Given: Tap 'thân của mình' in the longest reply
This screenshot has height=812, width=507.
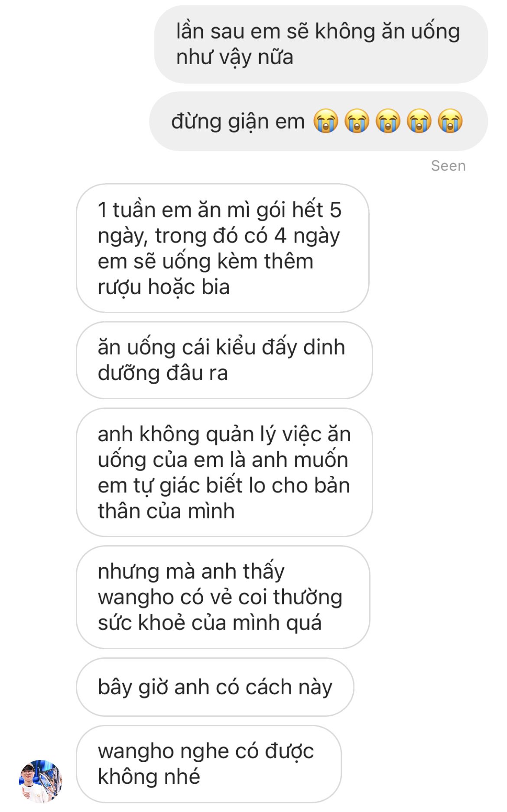Looking at the screenshot, I should [166, 511].
